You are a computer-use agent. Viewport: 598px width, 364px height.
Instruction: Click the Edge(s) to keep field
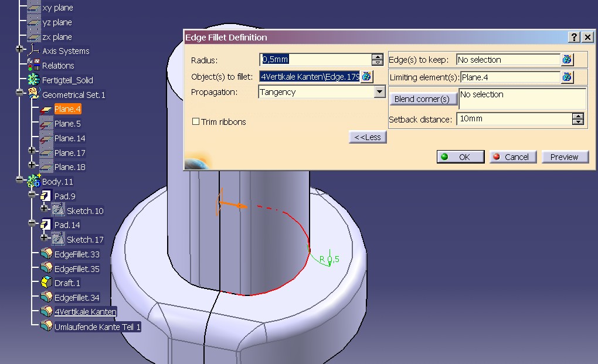coord(508,59)
